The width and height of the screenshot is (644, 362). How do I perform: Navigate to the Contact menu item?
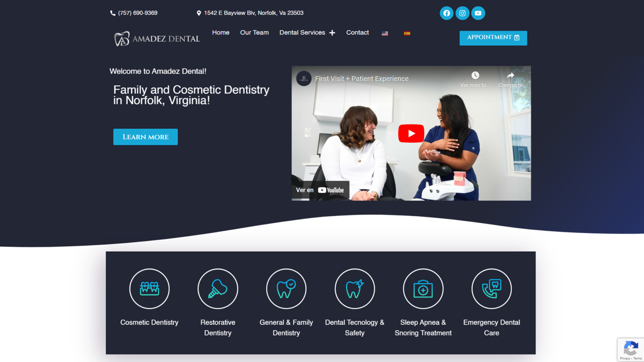coord(357,33)
